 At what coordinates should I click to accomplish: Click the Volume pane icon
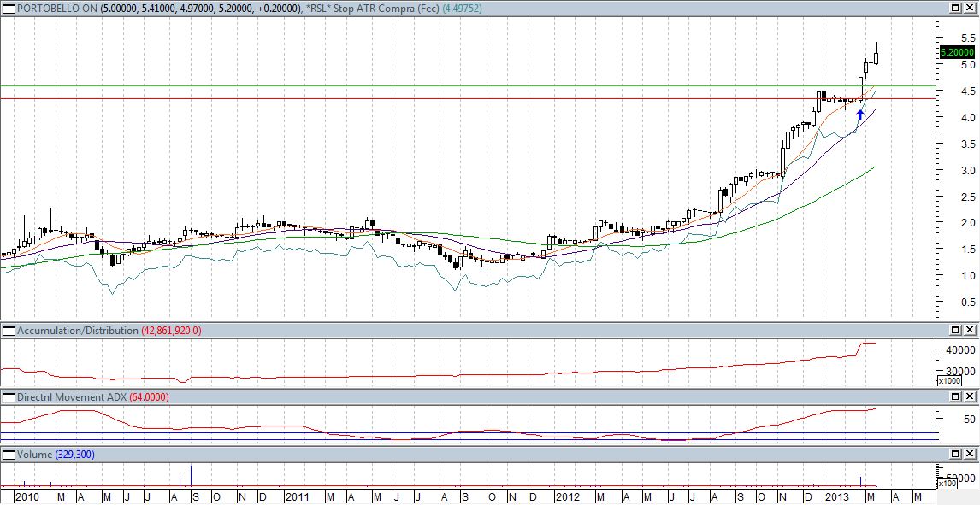9,455
